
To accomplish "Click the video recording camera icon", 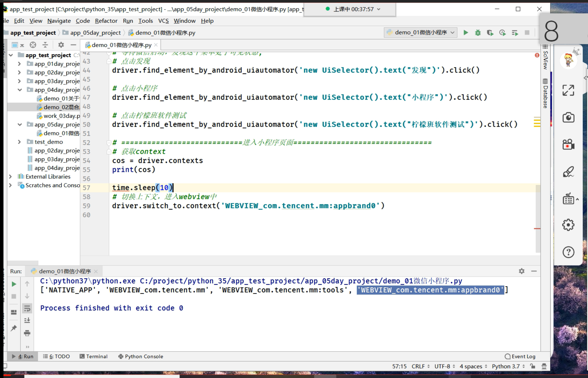I will (568, 145).
